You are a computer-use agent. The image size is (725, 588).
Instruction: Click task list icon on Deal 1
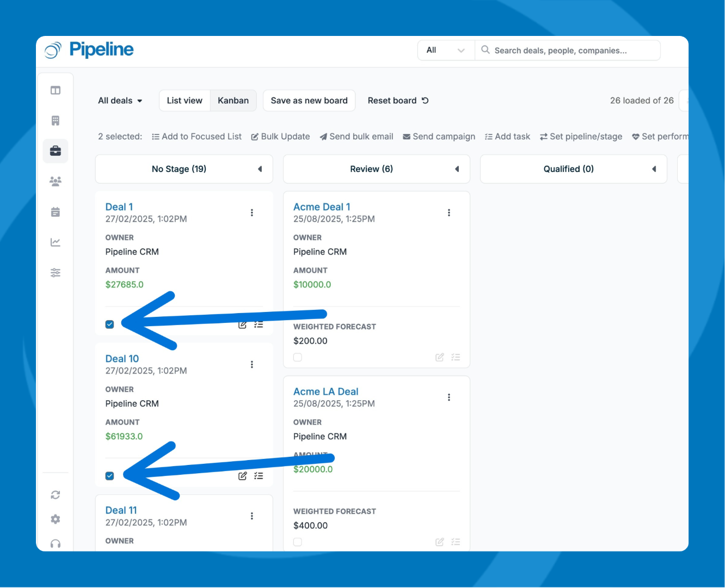[x=259, y=324]
